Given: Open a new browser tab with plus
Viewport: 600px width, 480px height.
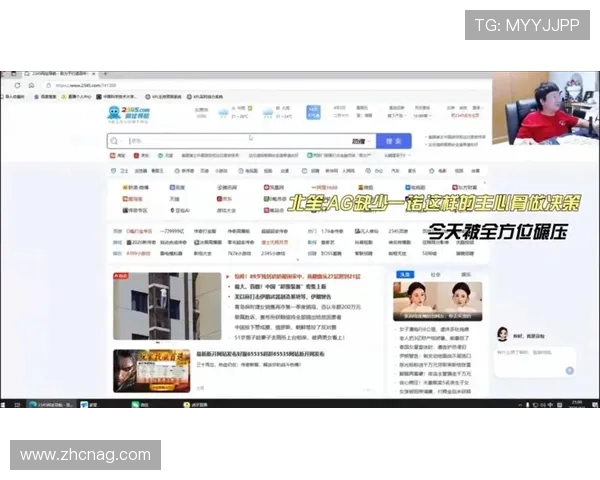Looking at the screenshot, I should tap(105, 73).
